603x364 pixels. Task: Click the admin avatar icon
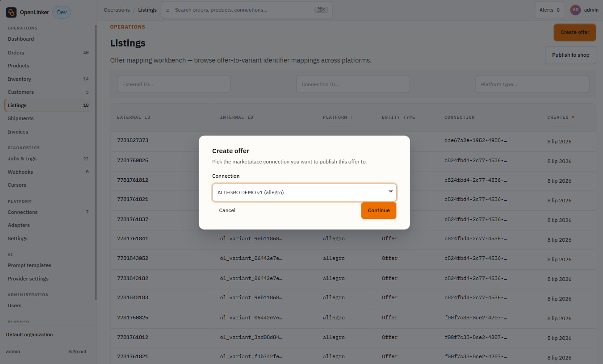click(575, 10)
